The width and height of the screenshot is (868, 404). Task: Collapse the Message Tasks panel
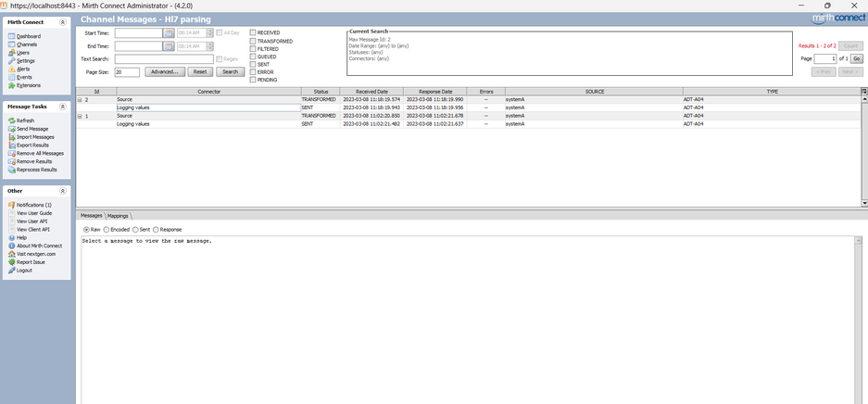[x=63, y=107]
